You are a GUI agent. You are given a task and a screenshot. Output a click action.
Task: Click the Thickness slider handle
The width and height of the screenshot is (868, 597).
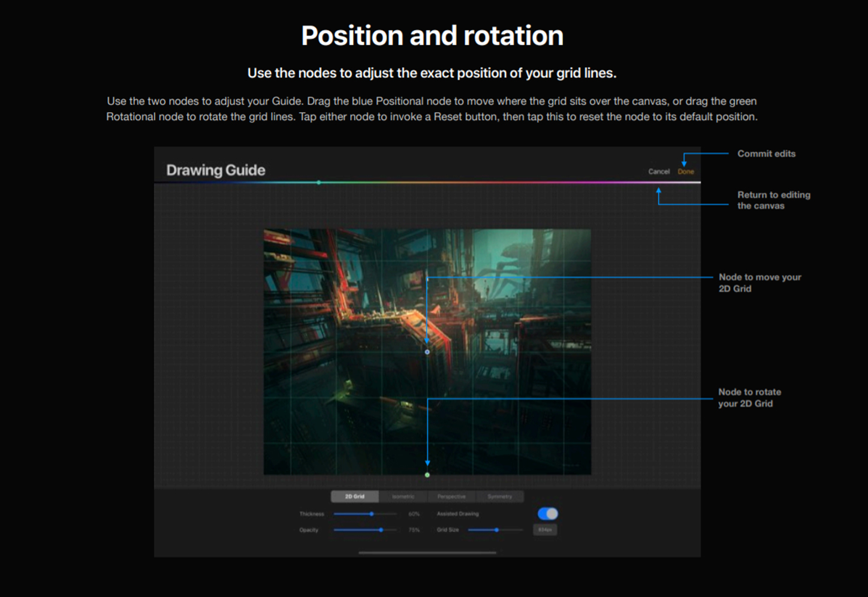pyautogui.click(x=372, y=514)
